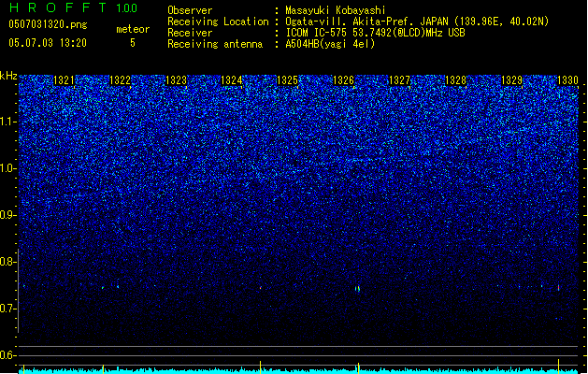Click the 0.9 kHz axis label
The height and width of the screenshot is (374, 588).
[x=8, y=215]
